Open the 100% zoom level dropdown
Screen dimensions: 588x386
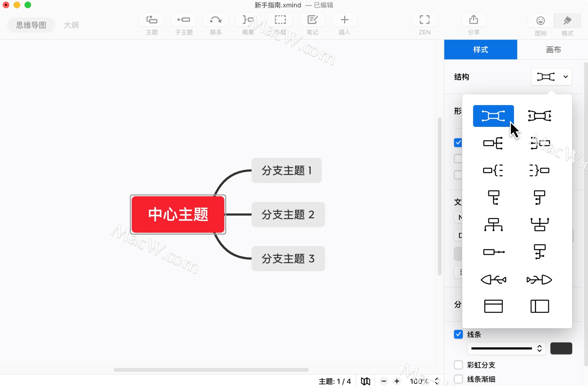pyautogui.click(x=424, y=381)
